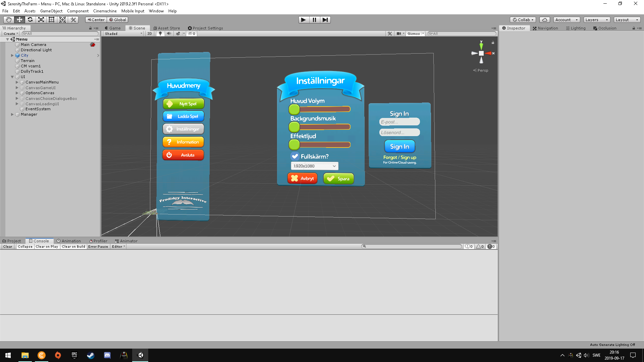Viewport: 644px width, 362px height.
Task: Open Gizmos dropdown
Action: pos(416,34)
